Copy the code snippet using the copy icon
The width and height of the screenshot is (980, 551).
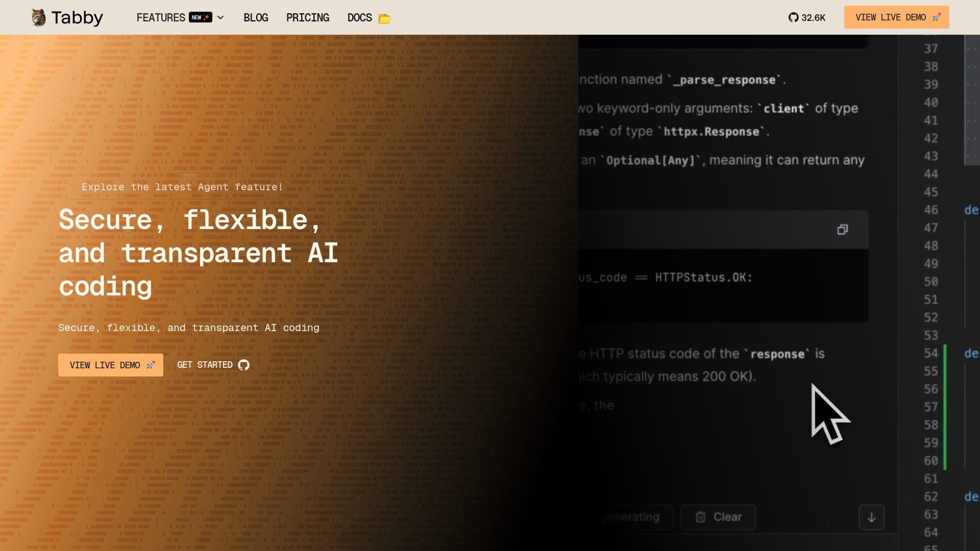(x=842, y=229)
